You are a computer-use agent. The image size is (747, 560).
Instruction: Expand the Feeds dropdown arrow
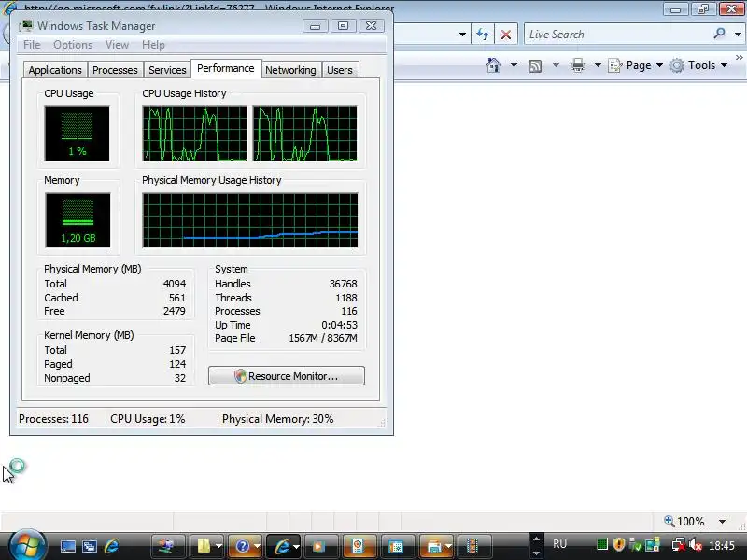(556, 65)
